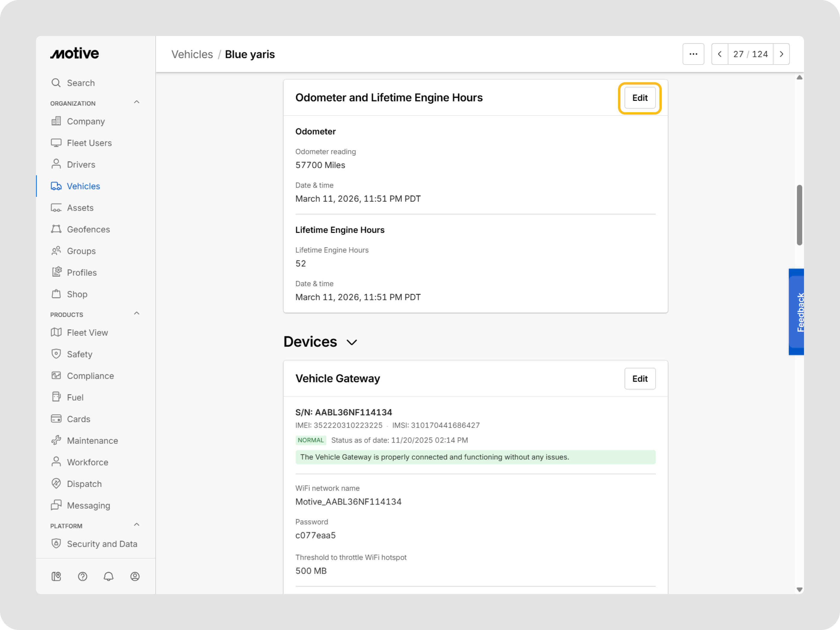Click the page scrollbar down arrow
This screenshot has height=630, width=840.
pyautogui.click(x=799, y=589)
